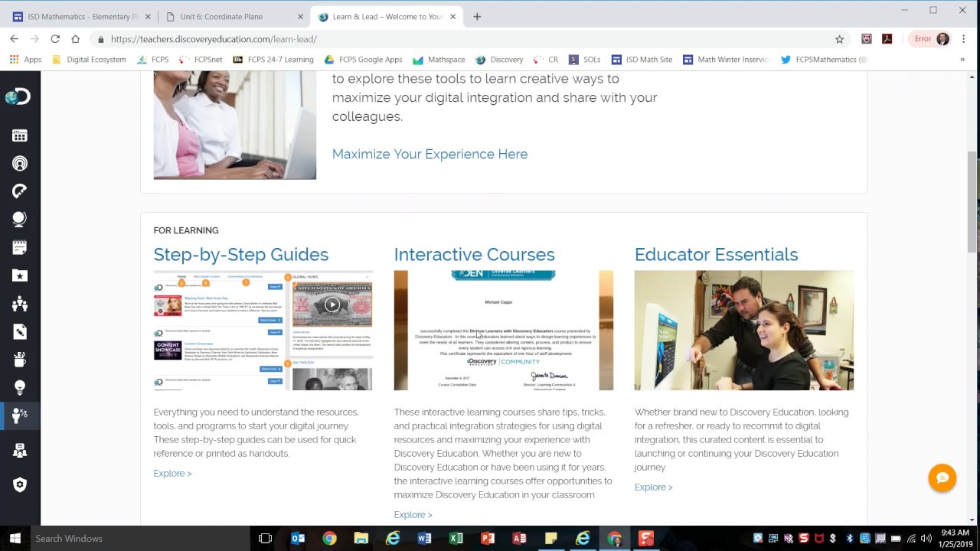Open the notepad icon in sidebar
The width and height of the screenshot is (980, 551).
[x=20, y=247]
